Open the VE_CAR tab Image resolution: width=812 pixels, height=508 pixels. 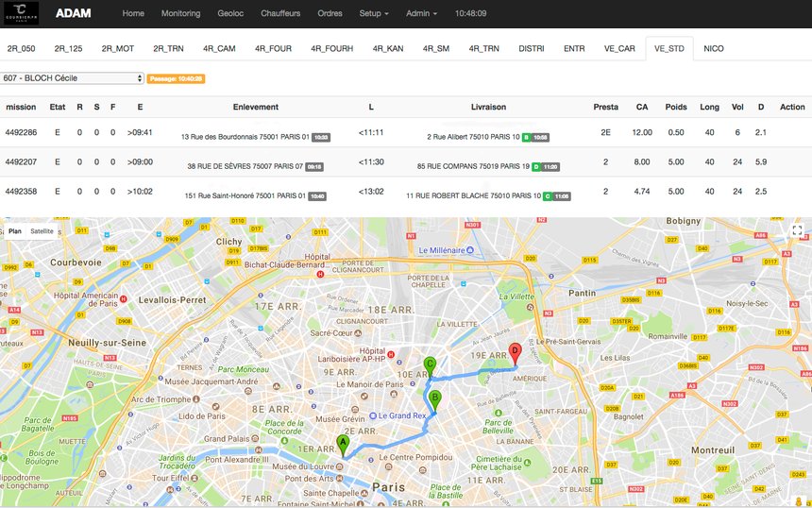pos(619,49)
